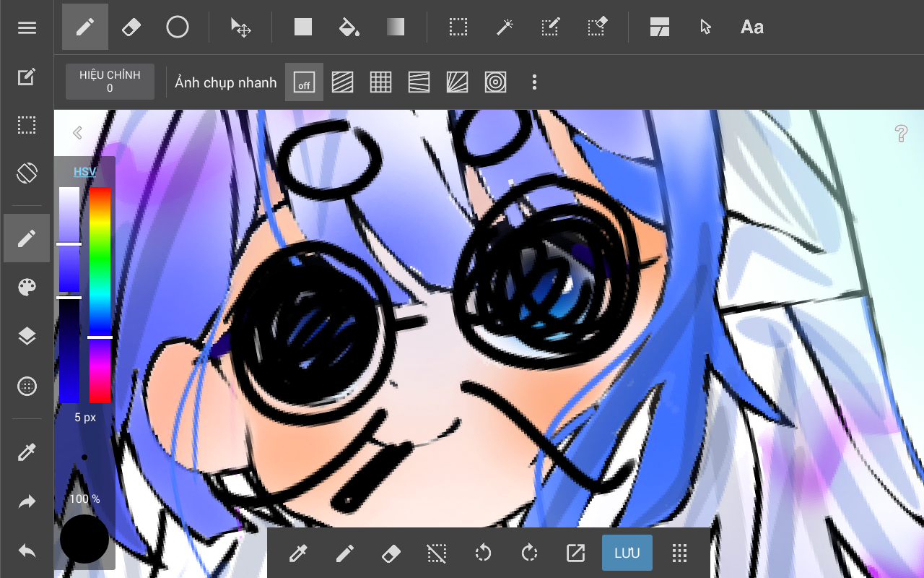The height and width of the screenshot is (578, 924).
Task: Select the Move/Transform tool
Action: (x=240, y=27)
